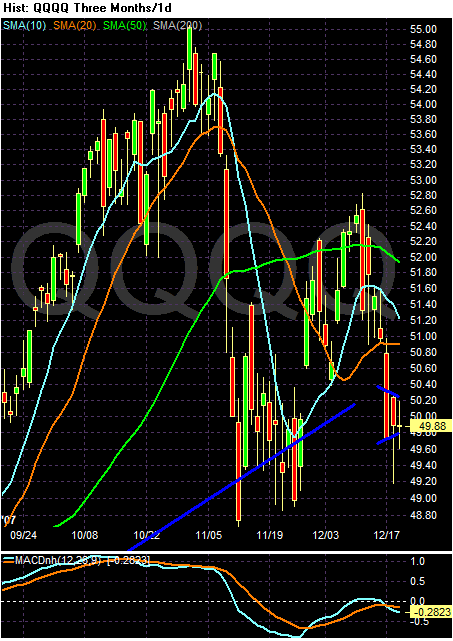Click the 12/17 date axis label
Screen dimensions: 453x641
[x=386, y=535]
